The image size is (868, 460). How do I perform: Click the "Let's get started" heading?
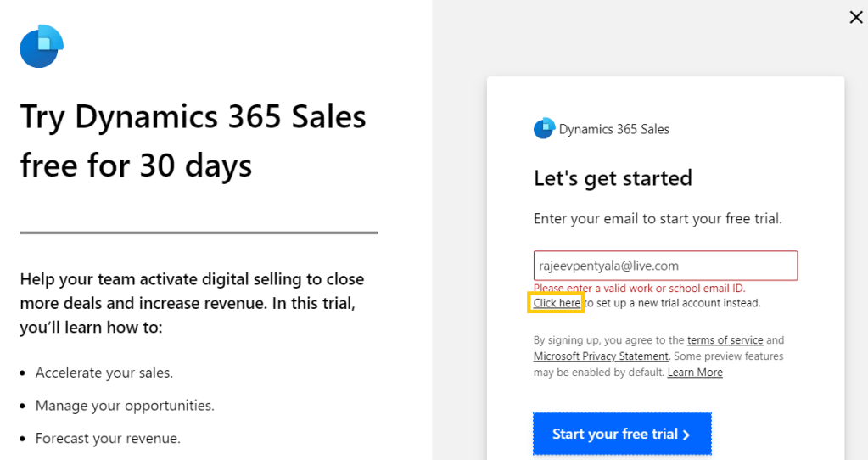click(x=613, y=178)
